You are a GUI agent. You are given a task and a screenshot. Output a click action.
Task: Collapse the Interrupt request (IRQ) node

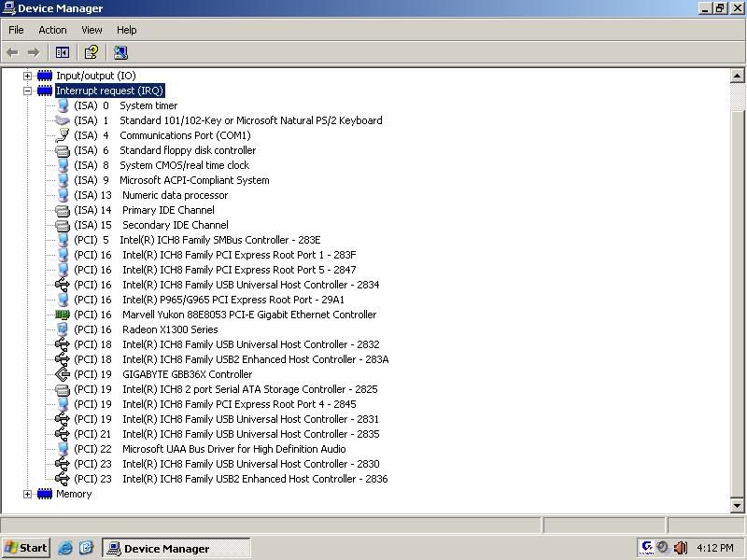pos(28,91)
